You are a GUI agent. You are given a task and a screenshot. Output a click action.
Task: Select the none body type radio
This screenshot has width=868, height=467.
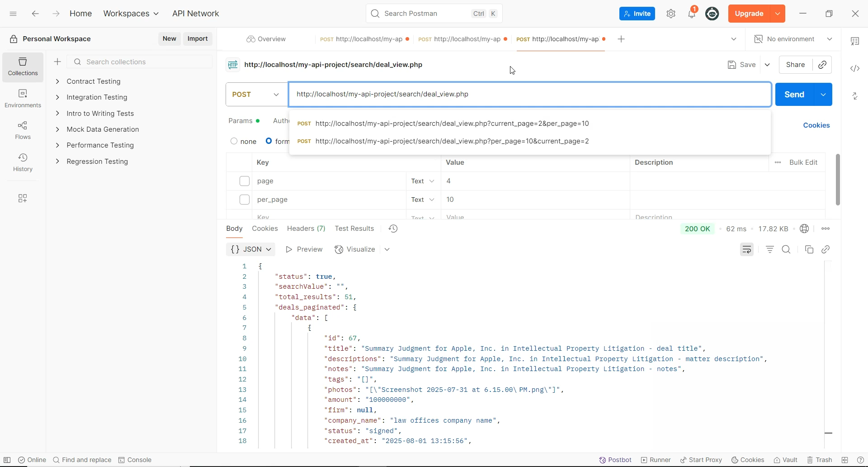(x=234, y=141)
